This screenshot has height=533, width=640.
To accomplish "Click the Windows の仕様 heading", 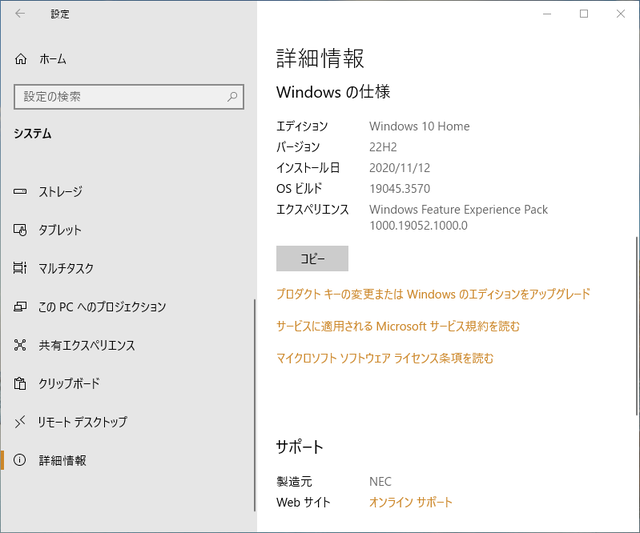I will [x=333, y=92].
